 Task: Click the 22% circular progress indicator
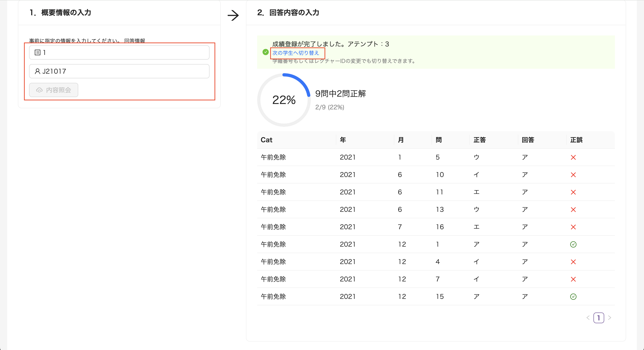(284, 100)
